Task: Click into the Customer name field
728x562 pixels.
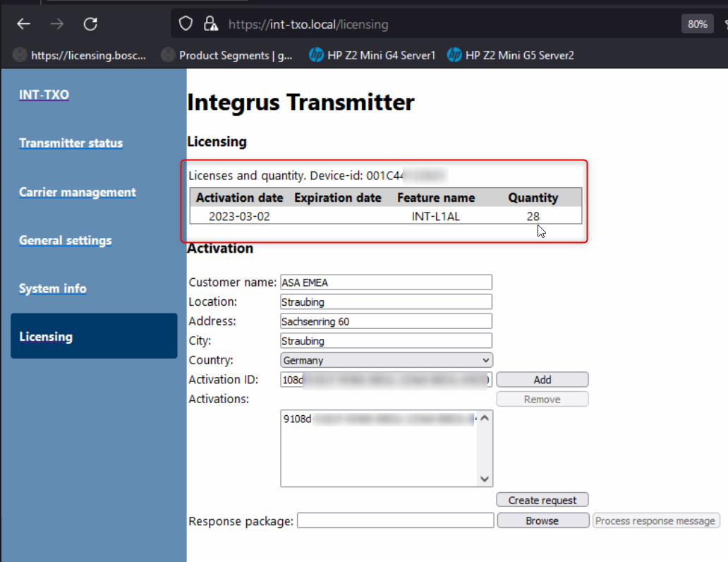Action: click(x=386, y=282)
